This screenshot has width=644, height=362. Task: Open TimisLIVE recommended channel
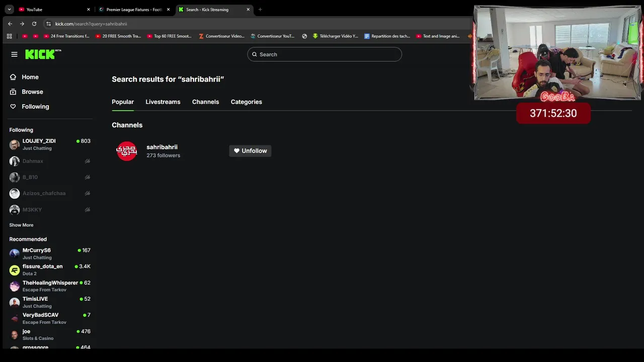pos(50,302)
